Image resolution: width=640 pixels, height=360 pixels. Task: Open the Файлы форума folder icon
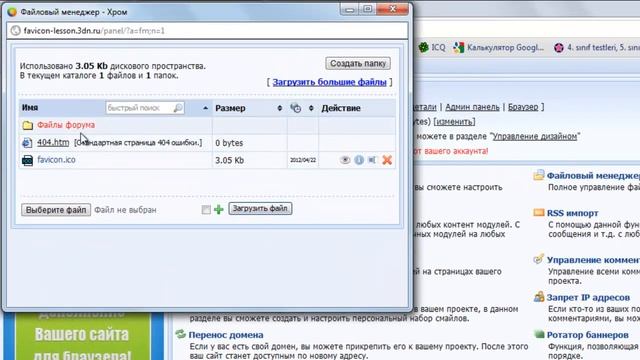coord(27,125)
